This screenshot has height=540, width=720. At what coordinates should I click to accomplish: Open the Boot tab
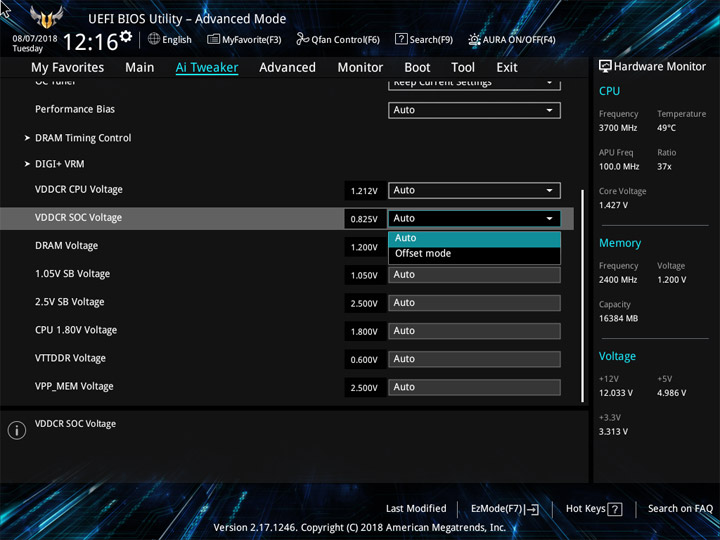coord(417,68)
